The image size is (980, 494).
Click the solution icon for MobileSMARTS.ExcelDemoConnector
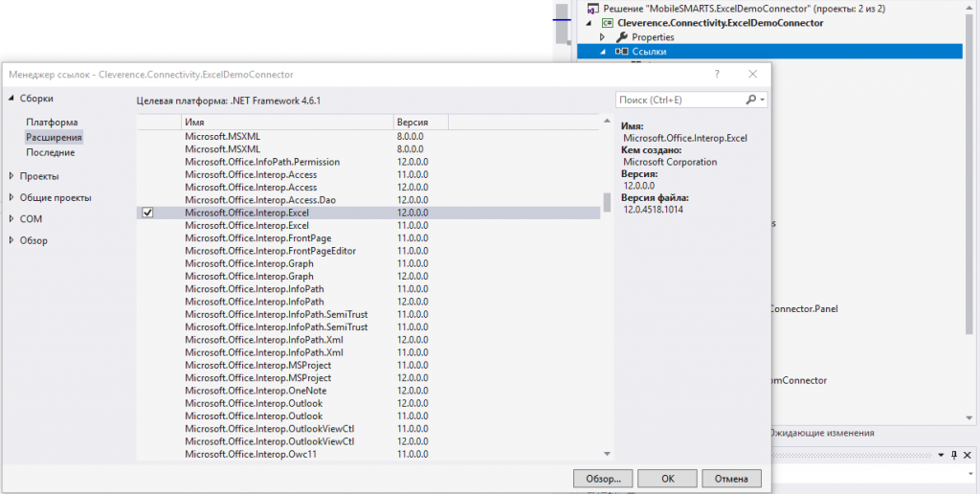(593, 9)
